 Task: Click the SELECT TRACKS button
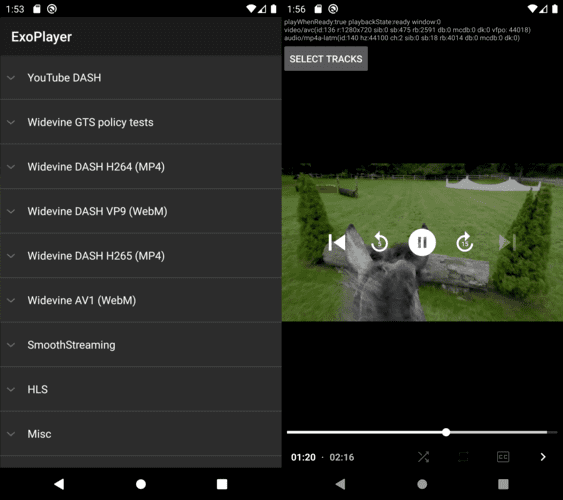(x=326, y=59)
